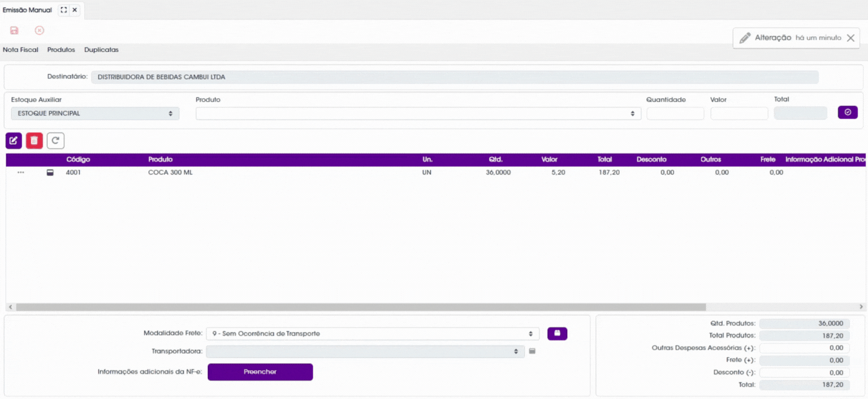Click the Desconto (-) value field

click(x=804, y=373)
